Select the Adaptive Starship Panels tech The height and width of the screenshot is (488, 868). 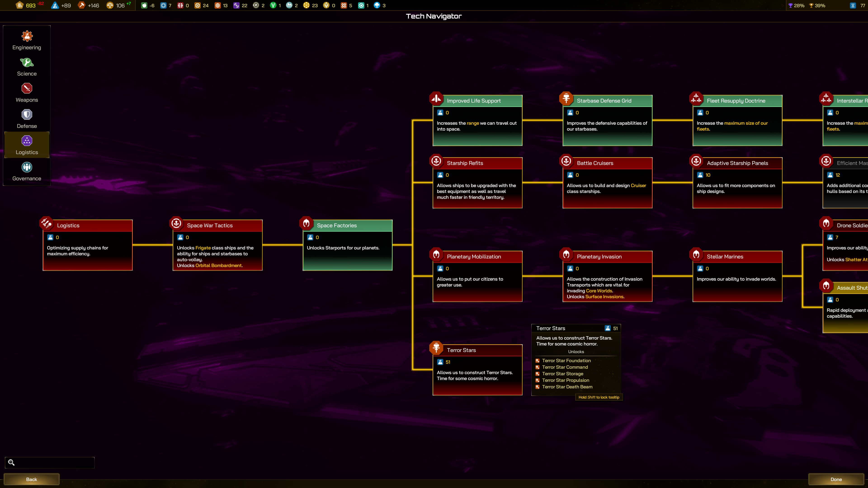[737, 183]
